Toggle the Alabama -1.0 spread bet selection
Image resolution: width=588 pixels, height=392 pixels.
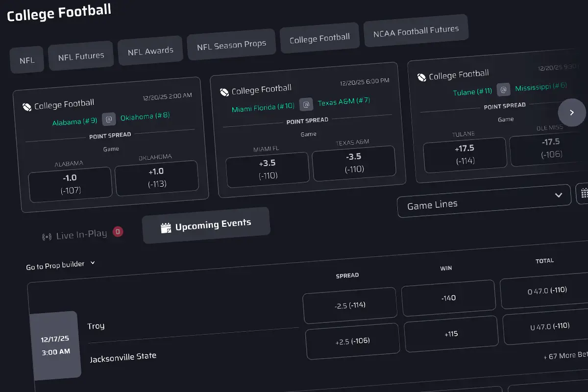click(x=70, y=183)
